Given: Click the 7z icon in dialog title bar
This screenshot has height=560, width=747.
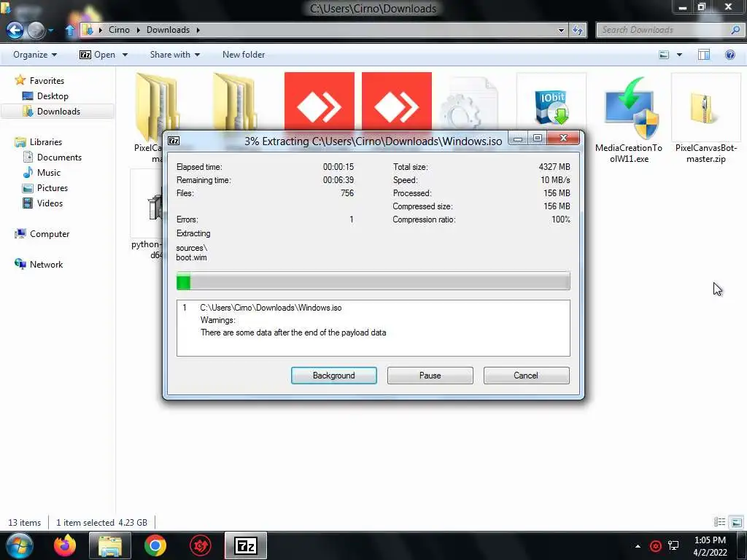Looking at the screenshot, I should tap(174, 141).
